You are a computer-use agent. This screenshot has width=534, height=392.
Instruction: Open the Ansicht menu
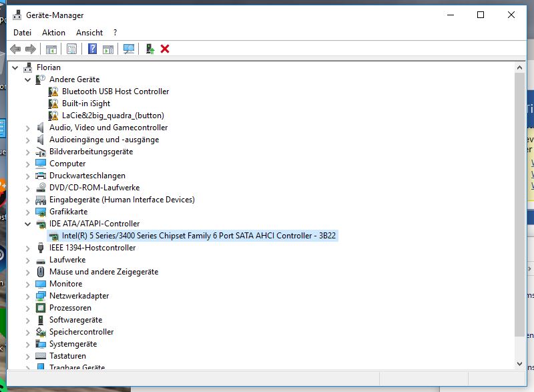click(89, 33)
